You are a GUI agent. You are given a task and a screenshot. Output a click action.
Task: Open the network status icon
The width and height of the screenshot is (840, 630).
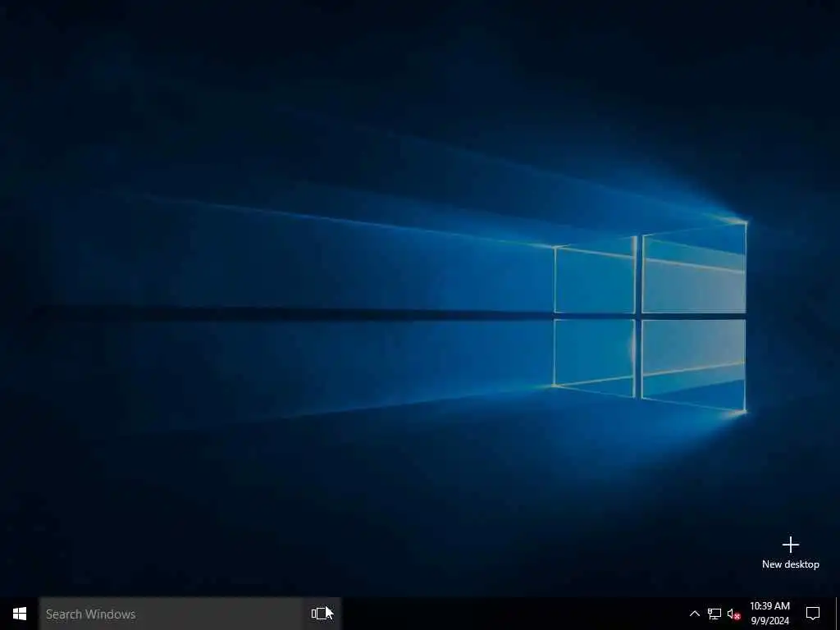[714, 614]
